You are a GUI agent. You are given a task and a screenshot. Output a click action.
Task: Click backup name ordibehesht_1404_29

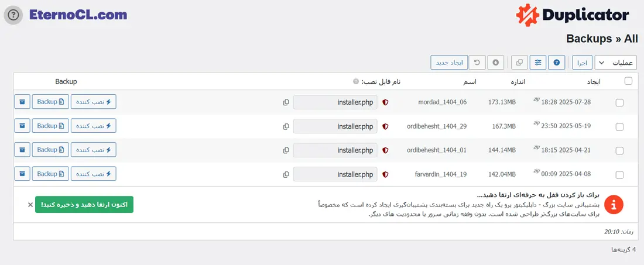[x=437, y=126]
